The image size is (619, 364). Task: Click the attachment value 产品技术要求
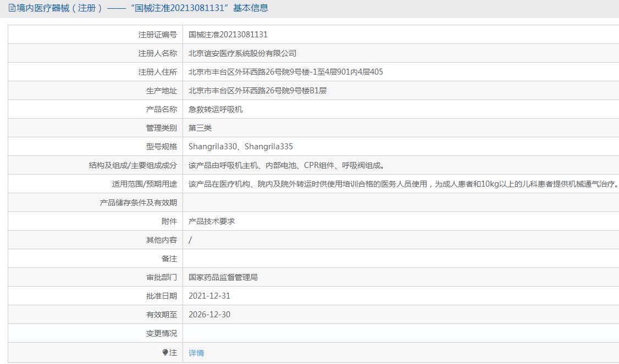[x=212, y=221]
